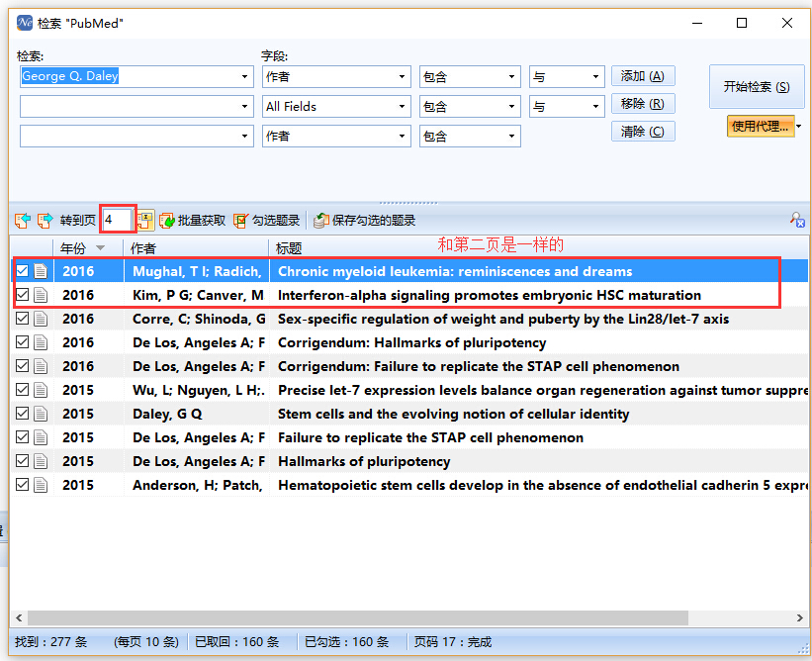This screenshot has height=661, width=812.
Task: Click 开始检索 (S) to start search
Action: click(x=757, y=86)
